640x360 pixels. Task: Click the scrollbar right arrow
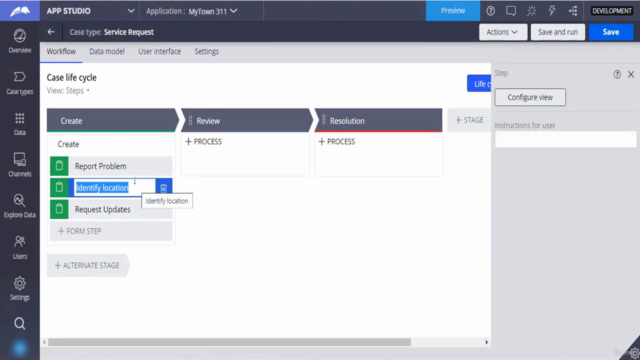486,342
